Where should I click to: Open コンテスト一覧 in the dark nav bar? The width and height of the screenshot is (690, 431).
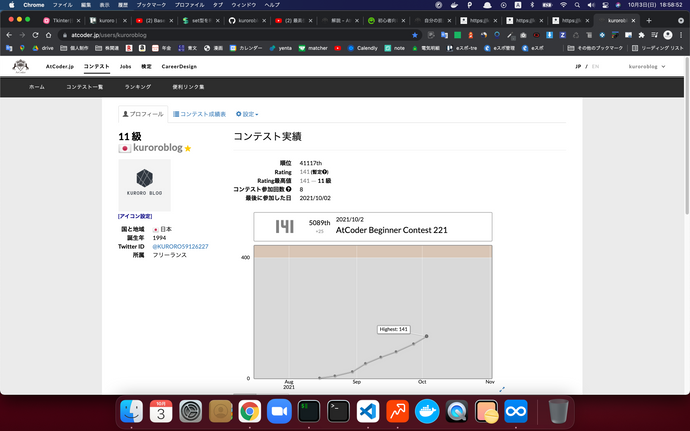tap(84, 87)
